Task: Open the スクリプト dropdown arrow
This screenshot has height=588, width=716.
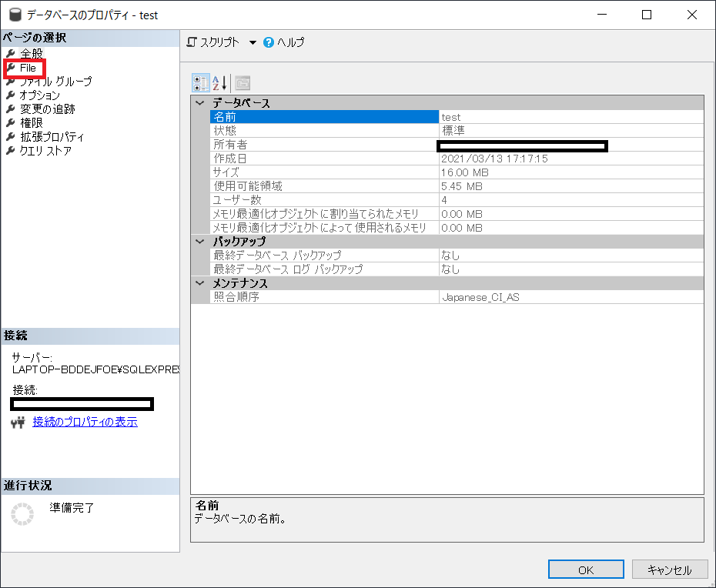Action: tap(253, 42)
